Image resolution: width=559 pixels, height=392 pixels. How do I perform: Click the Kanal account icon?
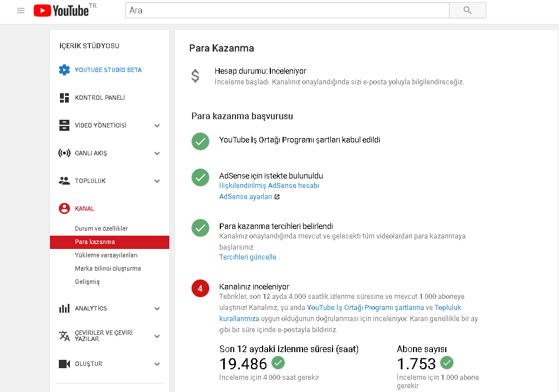64,208
